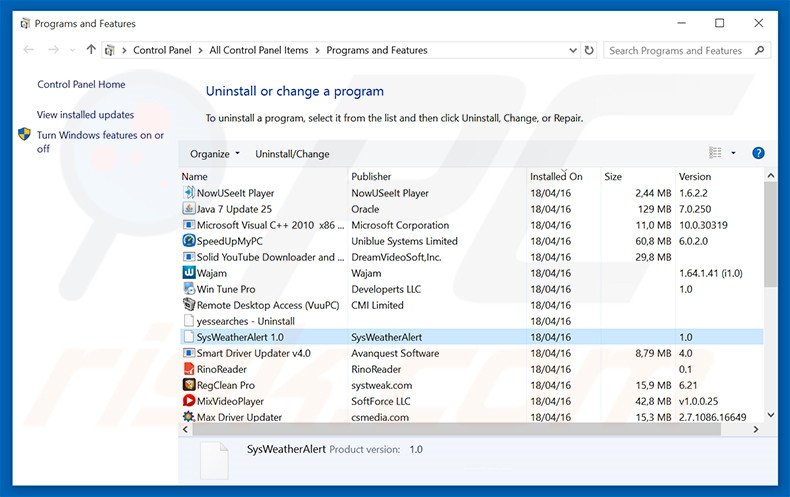This screenshot has width=790, height=497.
Task: Click the RinoReader program icon
Action: (x=188, y=369)
